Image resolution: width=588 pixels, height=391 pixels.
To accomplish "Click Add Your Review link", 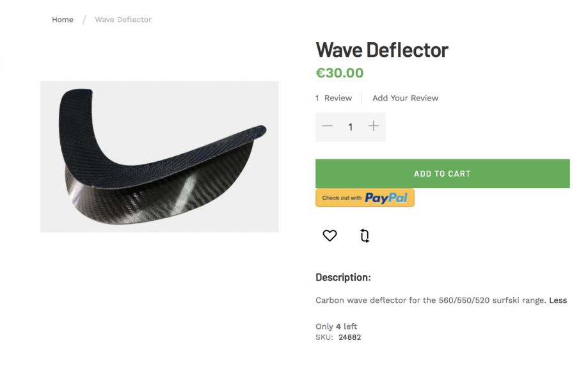I will [405, 98].
